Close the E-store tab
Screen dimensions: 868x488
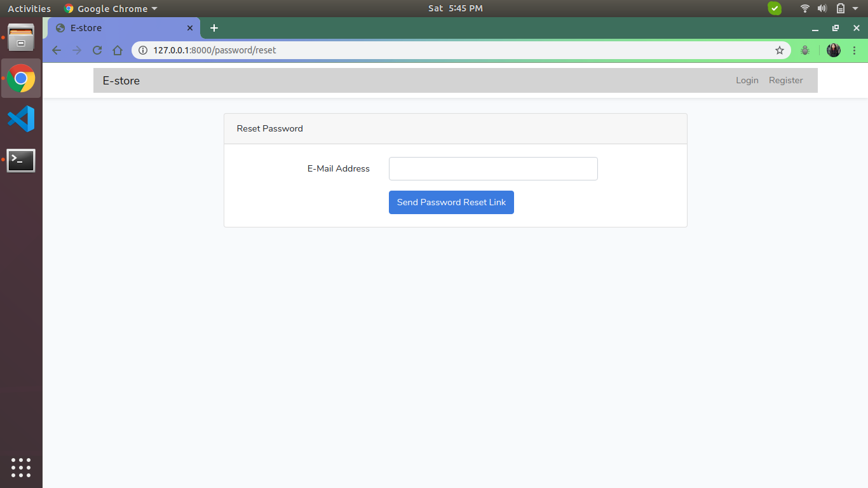(189, 28)
